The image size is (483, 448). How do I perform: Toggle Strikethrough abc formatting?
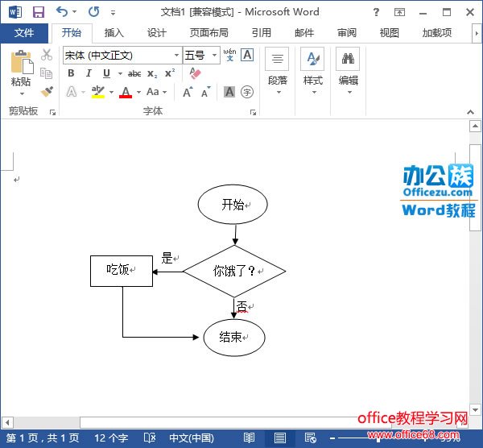coord(134,73)
